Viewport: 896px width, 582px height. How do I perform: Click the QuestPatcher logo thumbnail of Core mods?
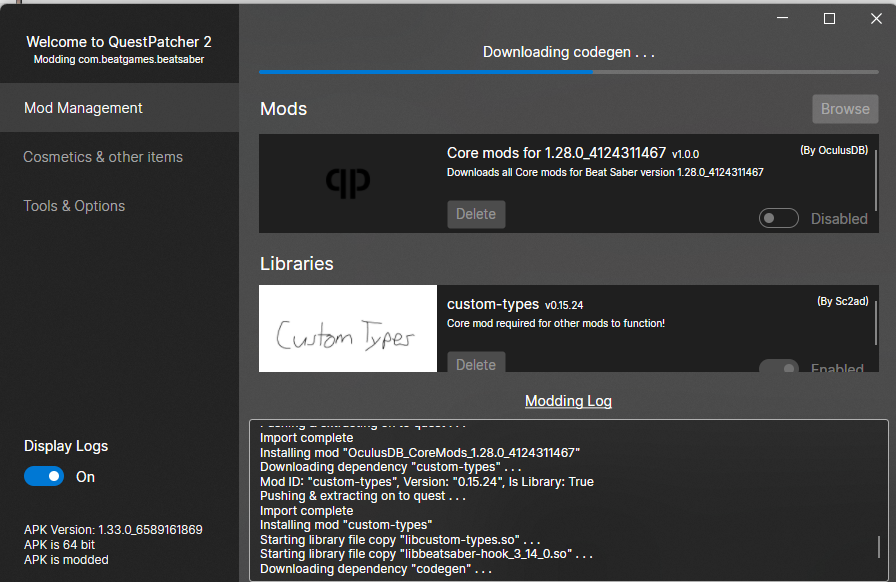(348, 183)
